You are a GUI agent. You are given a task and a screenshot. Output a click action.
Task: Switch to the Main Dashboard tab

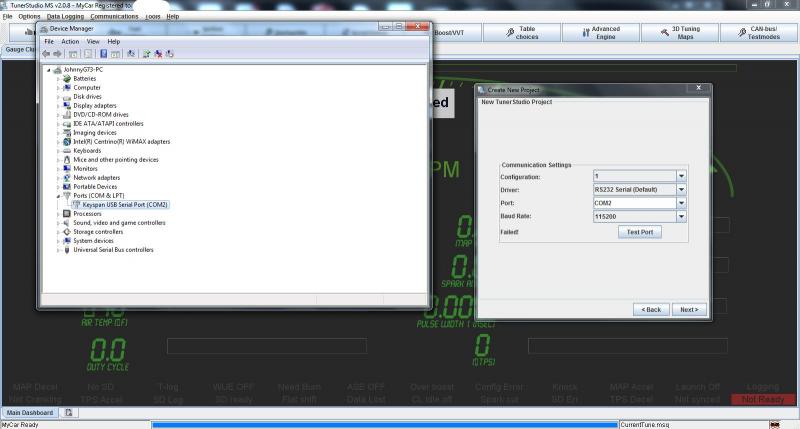[x=30, y=413]
